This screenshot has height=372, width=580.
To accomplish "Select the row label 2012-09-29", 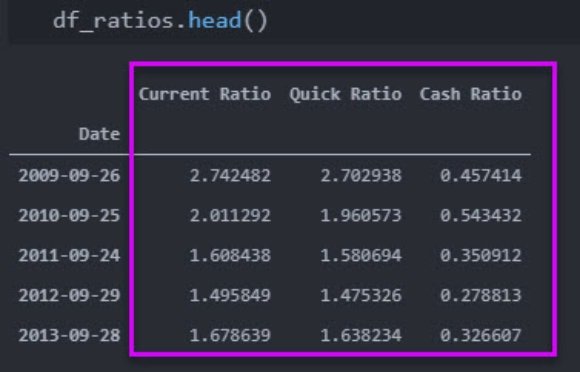I will point(70,295).
